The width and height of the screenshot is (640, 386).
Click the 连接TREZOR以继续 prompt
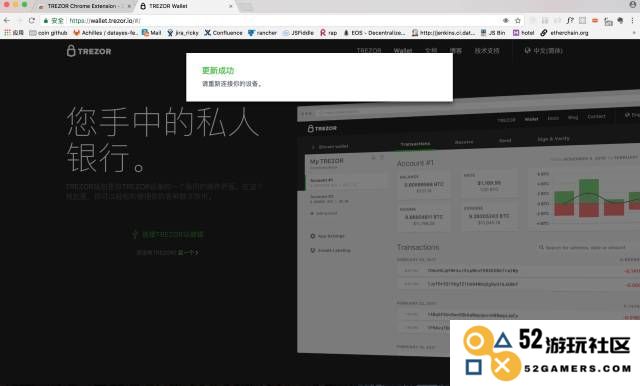coord(168,235)
